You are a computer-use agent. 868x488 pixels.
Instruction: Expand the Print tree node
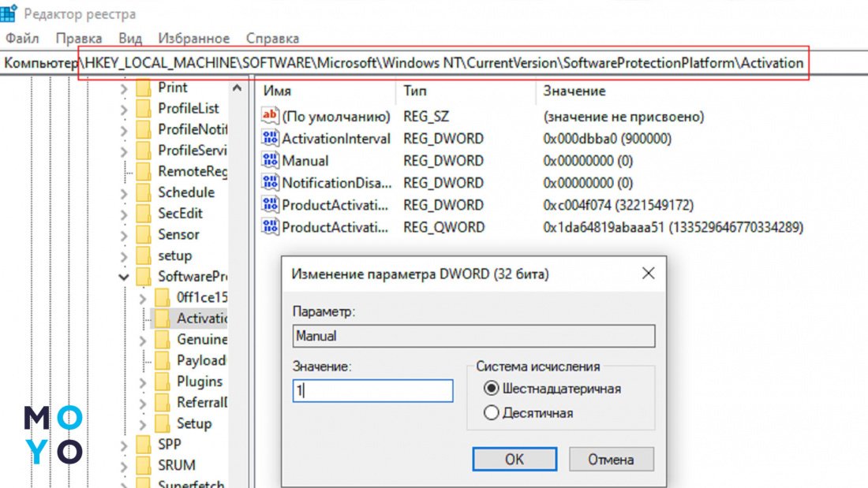pyautogui.click(x=124, y=88)
